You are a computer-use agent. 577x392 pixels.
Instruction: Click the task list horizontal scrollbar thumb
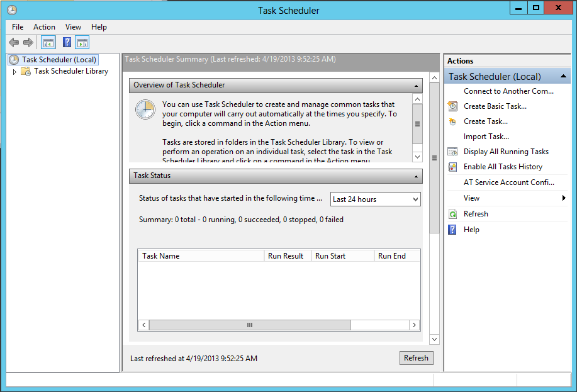249,325
